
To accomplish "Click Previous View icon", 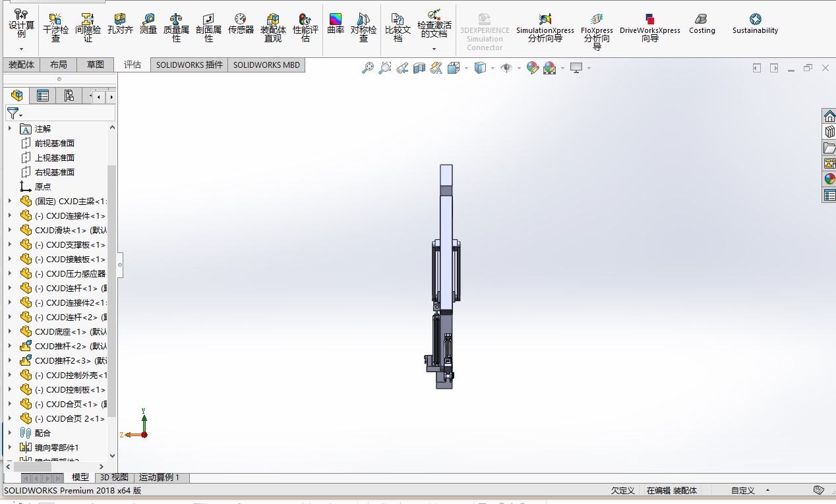I will pyautogui.click(x=402, y=68).
